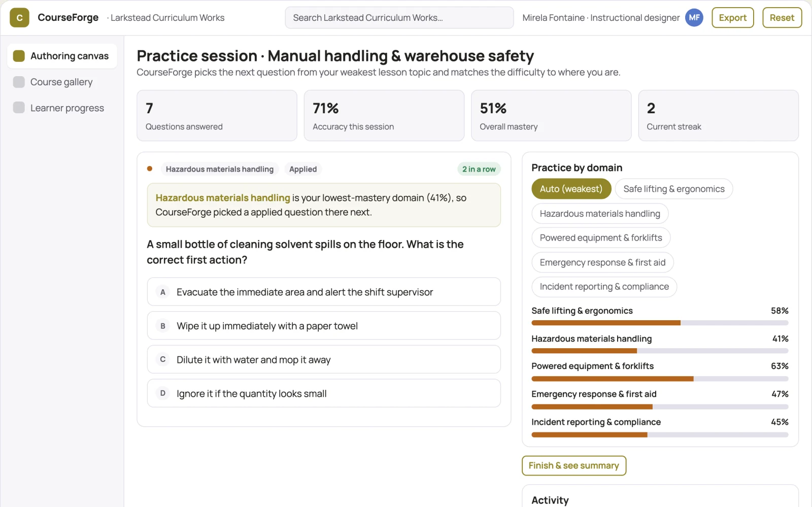812x507 pixels.
Task: Click the 41% mastery value in the domain list
Action: [780, 339]
